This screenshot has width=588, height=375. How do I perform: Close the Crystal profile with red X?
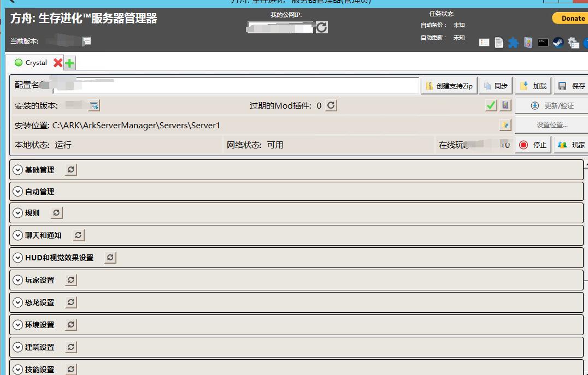point(58,63)
